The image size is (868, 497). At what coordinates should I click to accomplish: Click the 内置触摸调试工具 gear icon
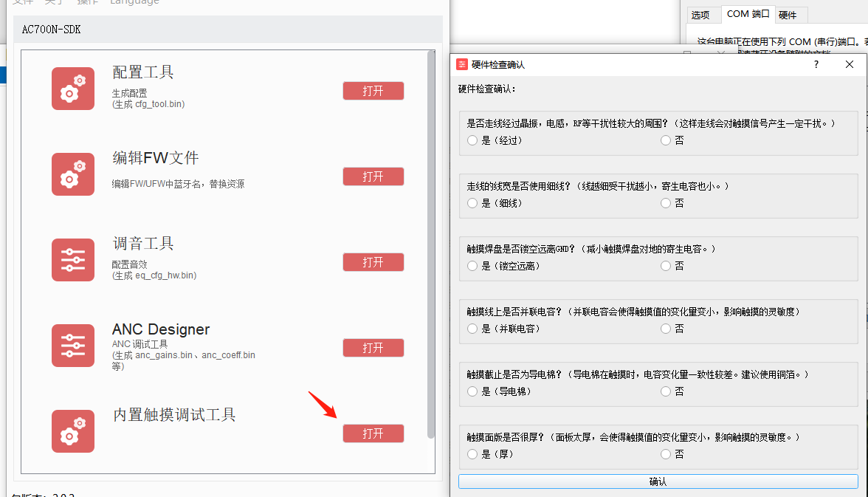coord(73,431)
